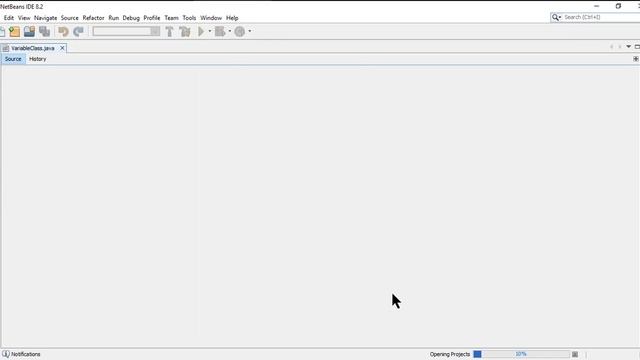The width and height of the screenshot is (640, 360).
Task: Show the opened documents list arrow
Action: [x=629, y=47]
